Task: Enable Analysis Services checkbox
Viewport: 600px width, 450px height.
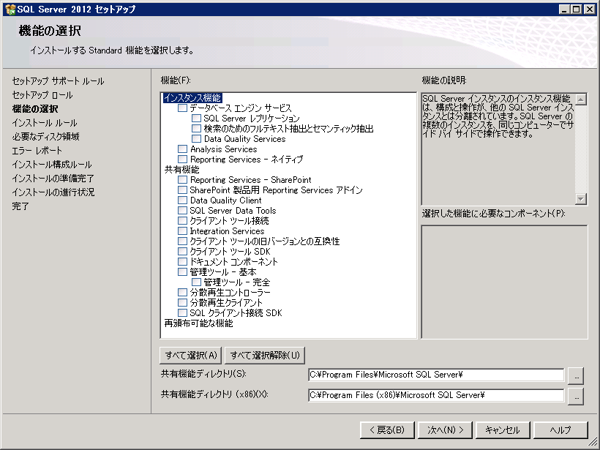Action: coord(183,149)
